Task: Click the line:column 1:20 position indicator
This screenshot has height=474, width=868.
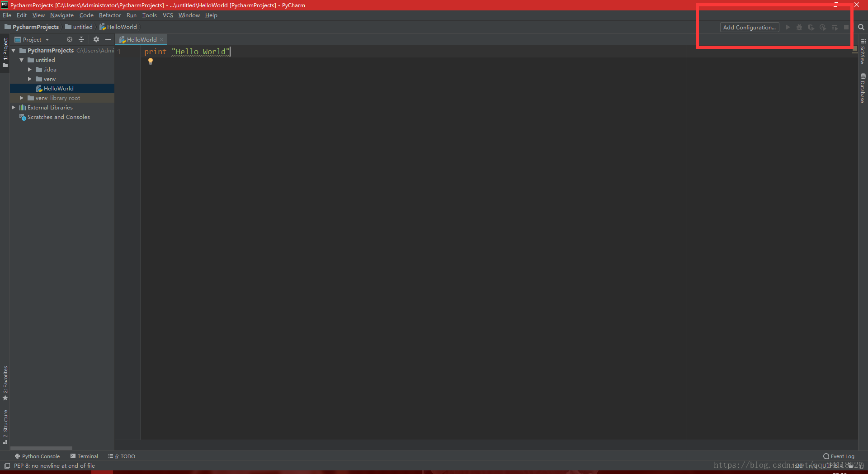Action: click(x=797, y=465)
